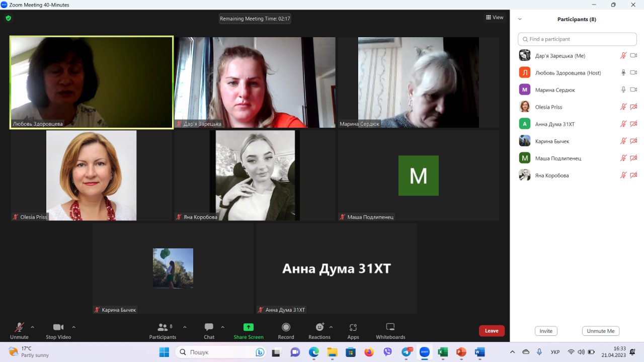Click the Invite button
This screenshot has width=644, height=362.
click(546, 331)
